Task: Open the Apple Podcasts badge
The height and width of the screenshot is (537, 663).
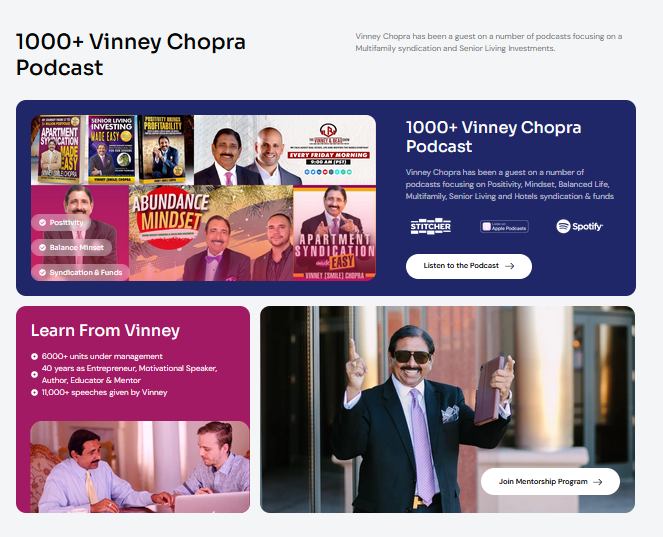Action: 504,227
